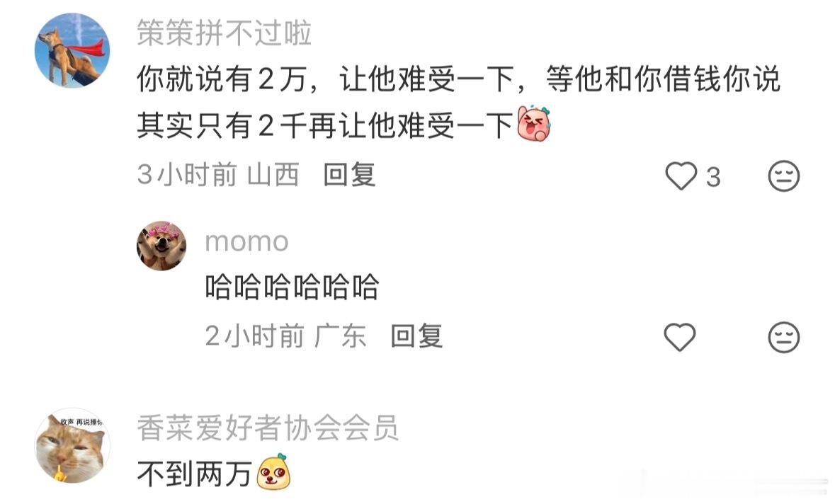Open username 策策拼不过啦
The height and width of the screenshot is (504, 835).
225,33
